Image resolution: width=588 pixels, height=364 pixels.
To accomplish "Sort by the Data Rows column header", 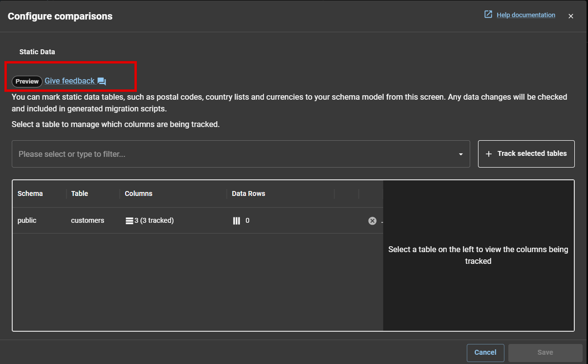I will pyautogui.click(x=248, y=193).
